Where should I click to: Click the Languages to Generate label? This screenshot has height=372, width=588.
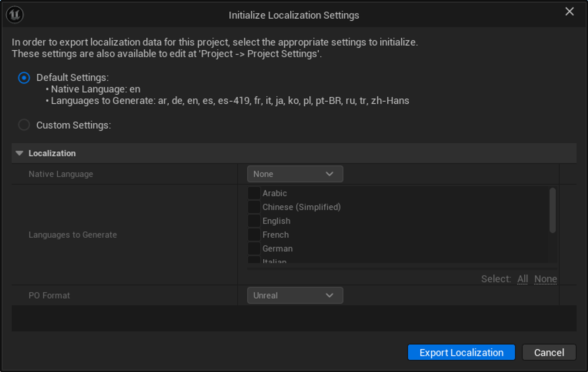(73, 235)
